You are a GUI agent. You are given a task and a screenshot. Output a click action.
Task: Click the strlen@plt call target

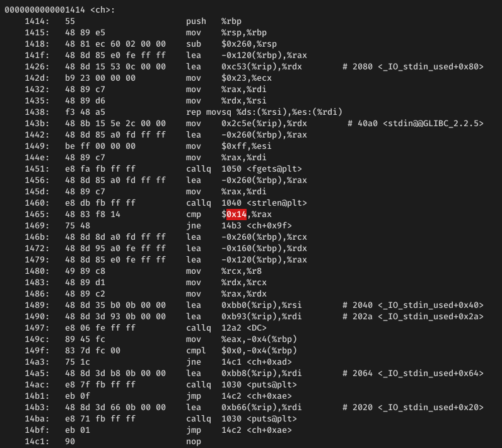pos(264,203)
